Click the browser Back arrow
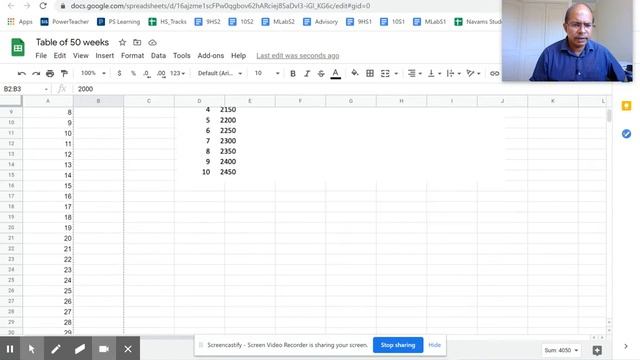 11,6
